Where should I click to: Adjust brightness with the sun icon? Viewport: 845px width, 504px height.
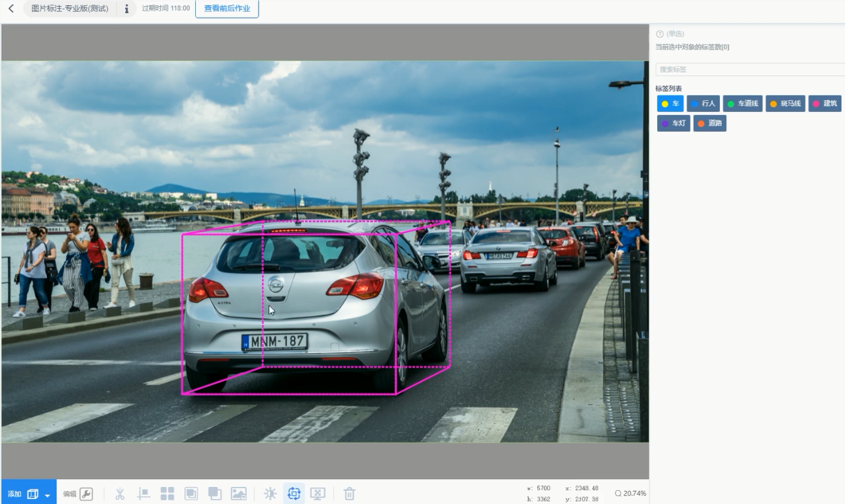(270, 493)
